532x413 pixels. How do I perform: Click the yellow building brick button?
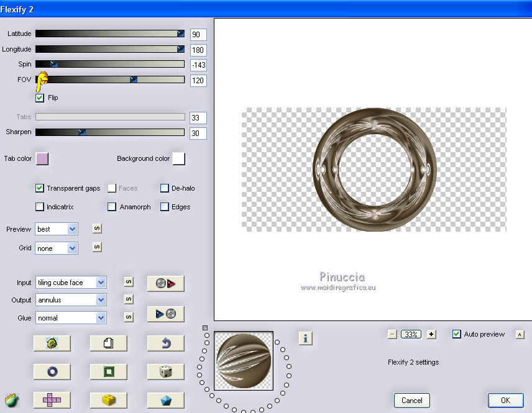click(109, 400)
